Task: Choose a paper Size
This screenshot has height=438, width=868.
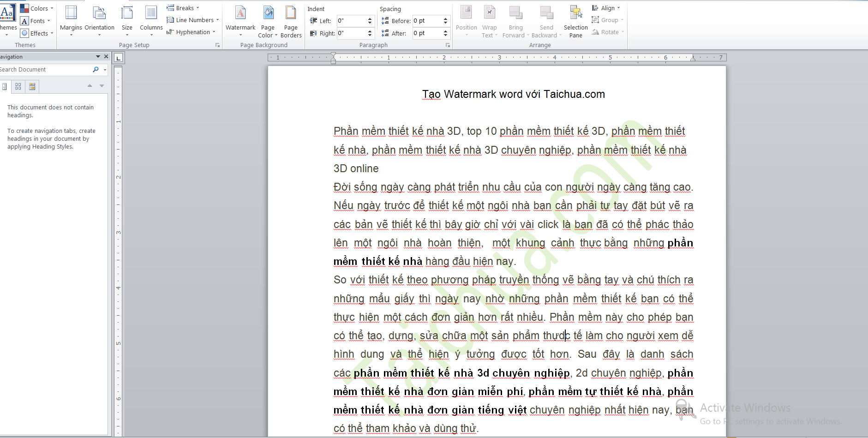Action: tap(127, 21)
